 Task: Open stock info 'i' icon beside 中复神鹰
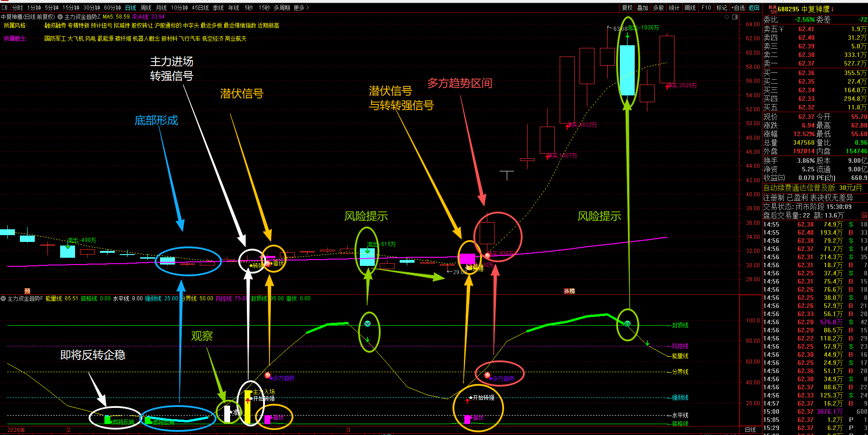(832, 9)
